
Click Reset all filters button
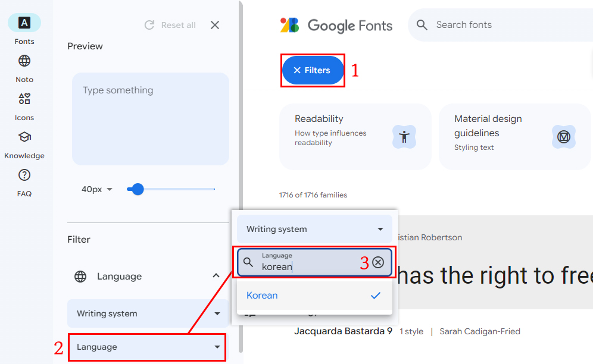pyautogui.click(x=170, y=25)
